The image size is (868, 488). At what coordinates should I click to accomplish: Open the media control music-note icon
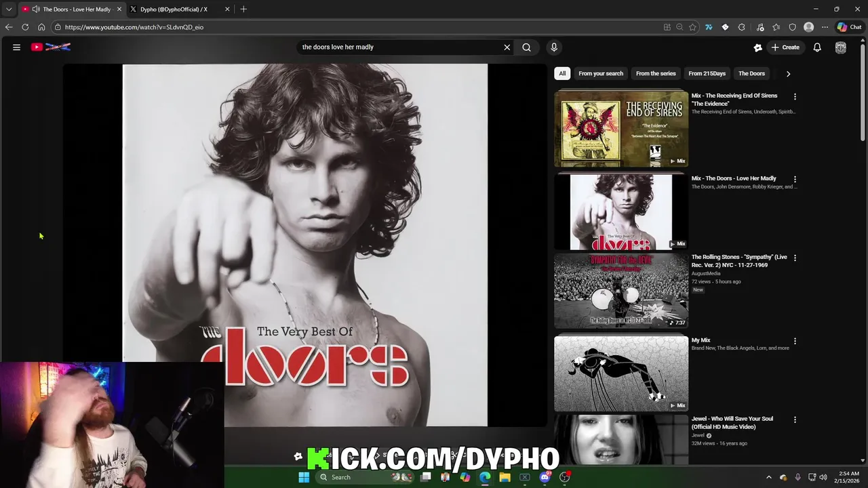[x=759, y=27]
